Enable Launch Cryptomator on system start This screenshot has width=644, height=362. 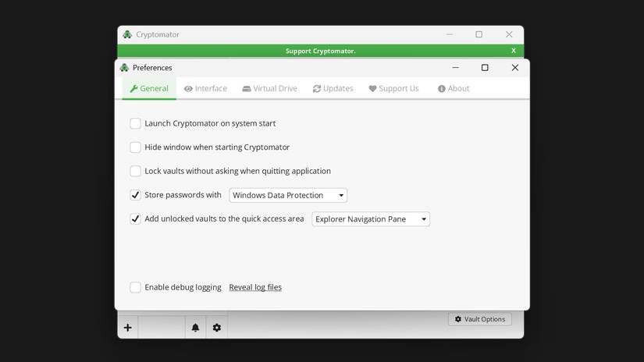pos(135,123)
